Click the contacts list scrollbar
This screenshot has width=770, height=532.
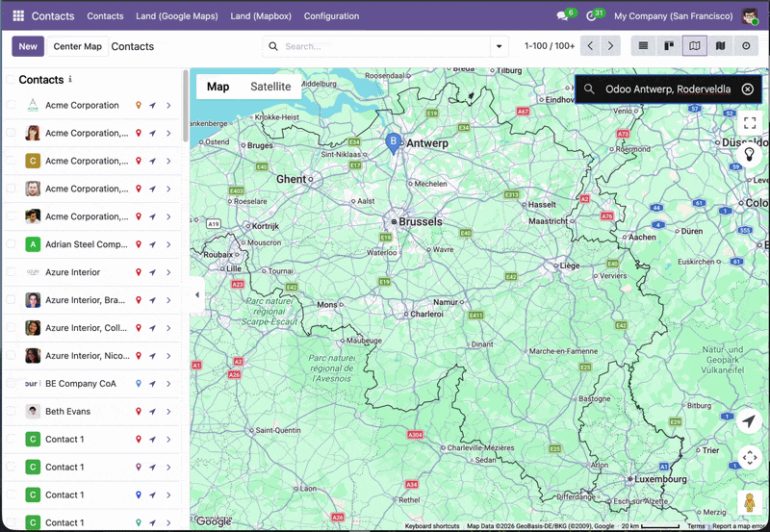(186, 106)
